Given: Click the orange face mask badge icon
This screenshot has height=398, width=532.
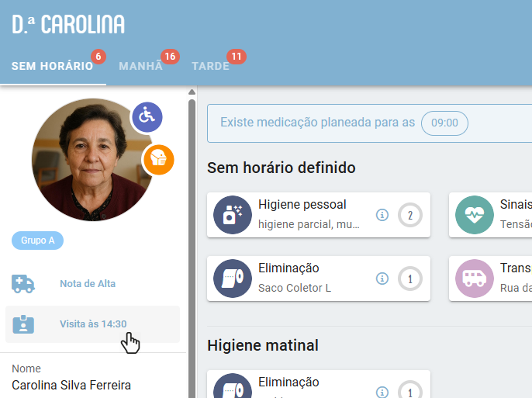Looking at the screenshot, I should (x=159, y=160).
